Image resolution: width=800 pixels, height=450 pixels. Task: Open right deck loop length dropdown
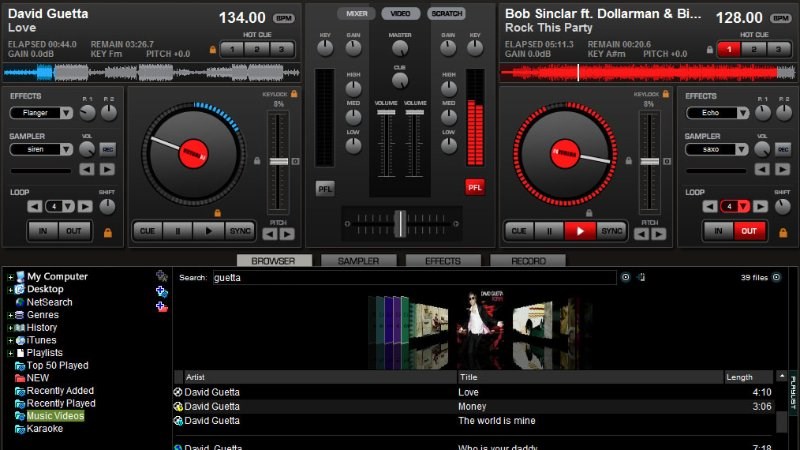(743, 207)
